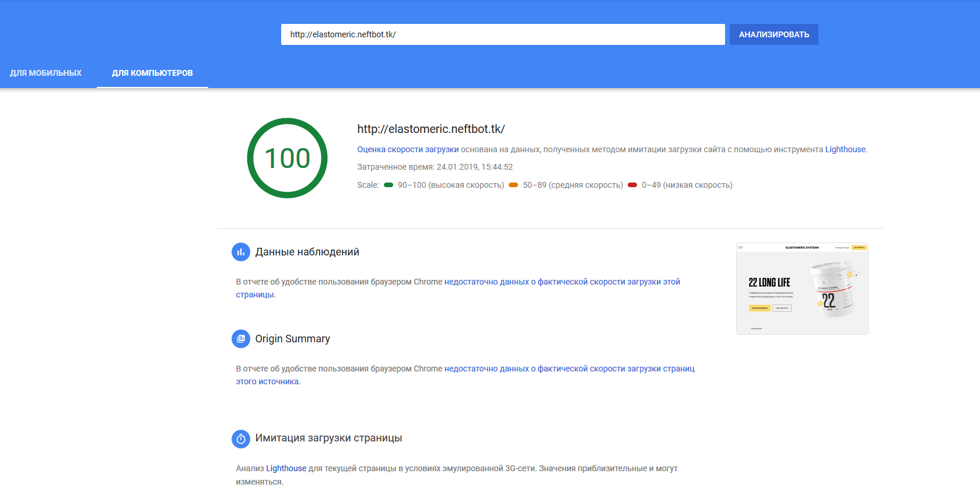The width and height of the screenshot is (980, 498).
Task: Switch to the ДЛЯ МОБИЛЬНЫХ tab
Action: [x=46, y=73]
